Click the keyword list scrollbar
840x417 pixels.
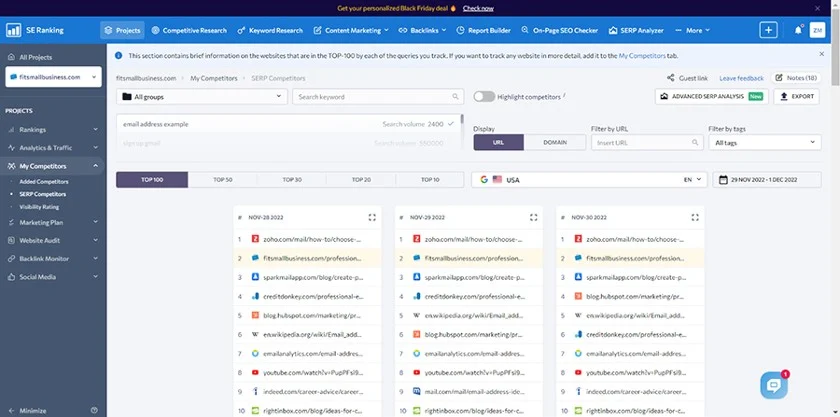[x=462, y=119]
